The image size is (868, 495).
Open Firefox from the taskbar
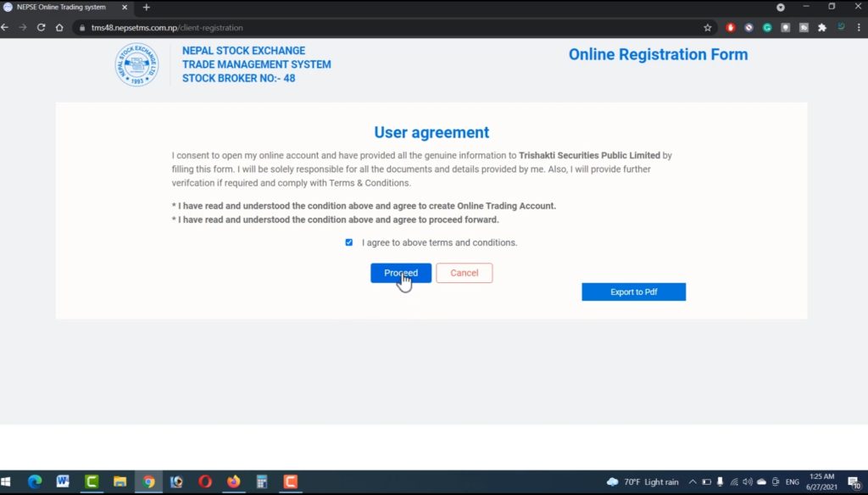[234, 481]
